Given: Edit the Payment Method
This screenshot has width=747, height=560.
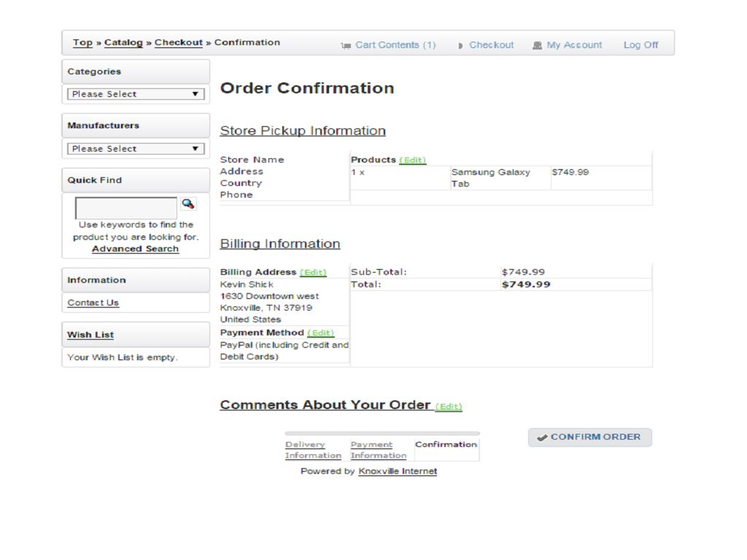Looking at the screenshot, I should pyautogui.click(x=320, y=333).
